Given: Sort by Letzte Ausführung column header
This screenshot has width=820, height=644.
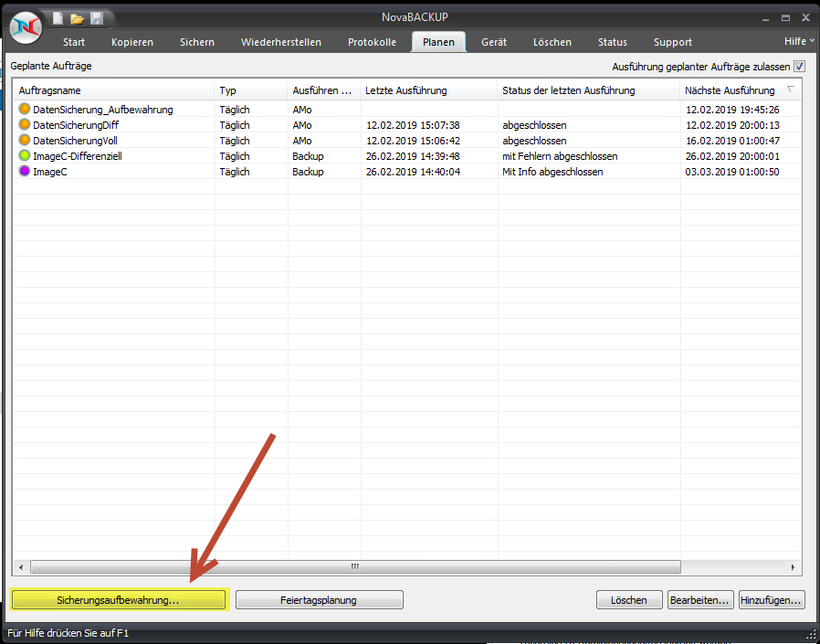Looking at the screenshot, I should point(429,90).
